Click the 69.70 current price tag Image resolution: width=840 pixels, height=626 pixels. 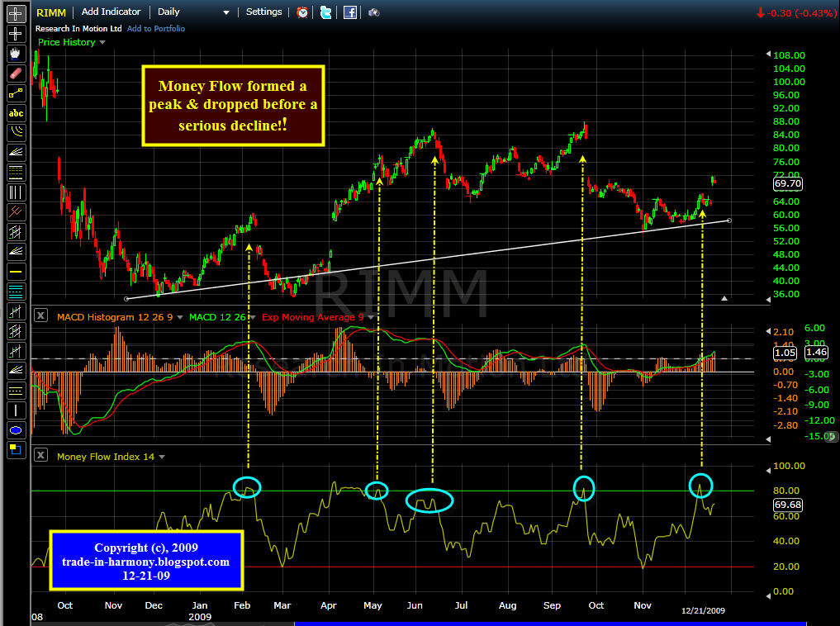coord(787,183)
